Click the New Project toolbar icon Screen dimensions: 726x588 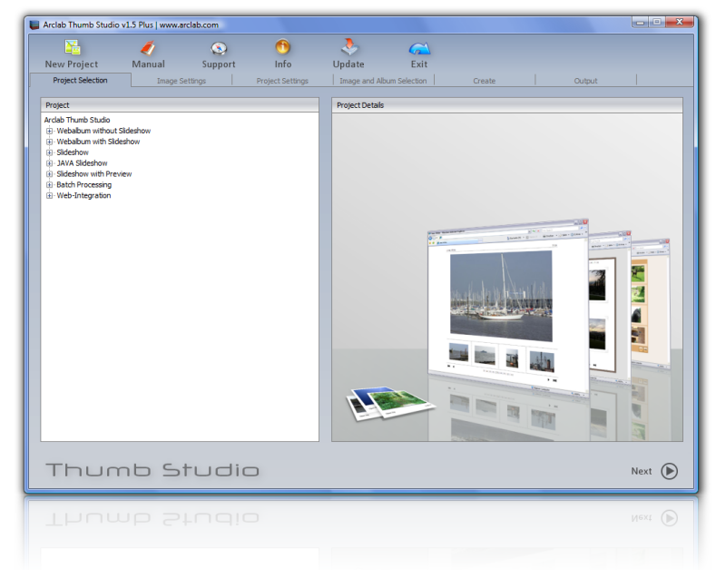click(73, 47)
